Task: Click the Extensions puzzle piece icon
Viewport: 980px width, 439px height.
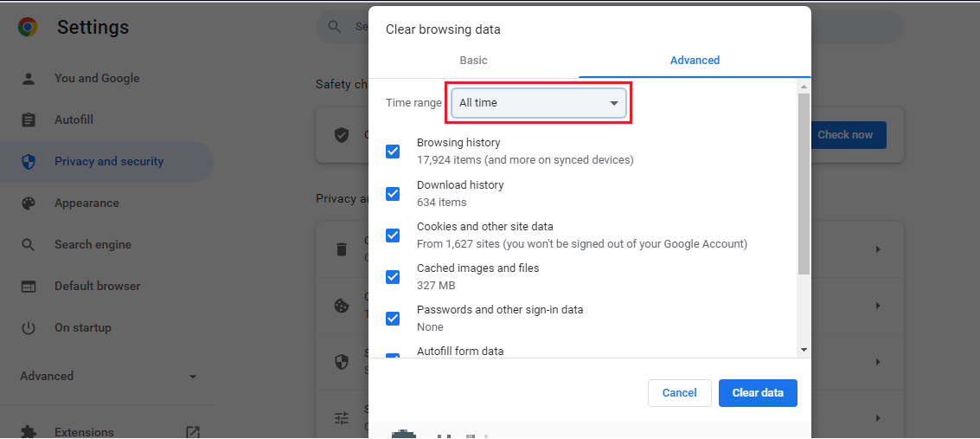Action: (29, 431)
